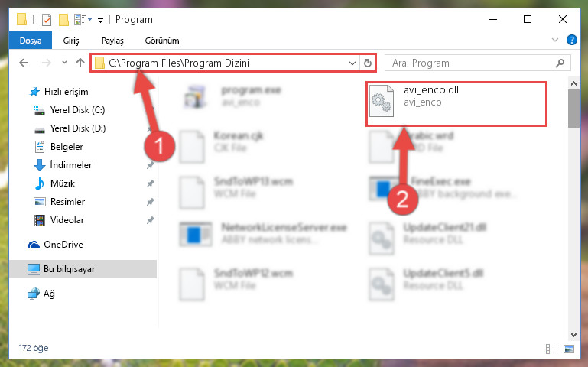Open the recent locations dropdown arrow
This screenshot has height=367, width=588.
click(x=64, y=62)
